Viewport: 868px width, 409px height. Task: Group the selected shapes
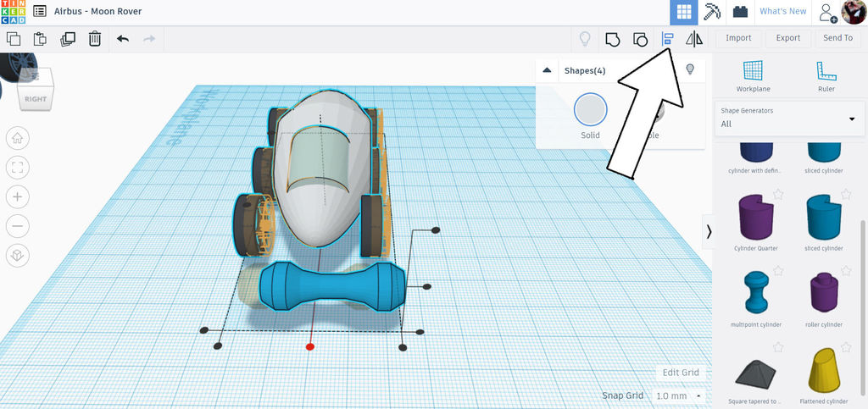pyautogui.click(x=612, y=39)
